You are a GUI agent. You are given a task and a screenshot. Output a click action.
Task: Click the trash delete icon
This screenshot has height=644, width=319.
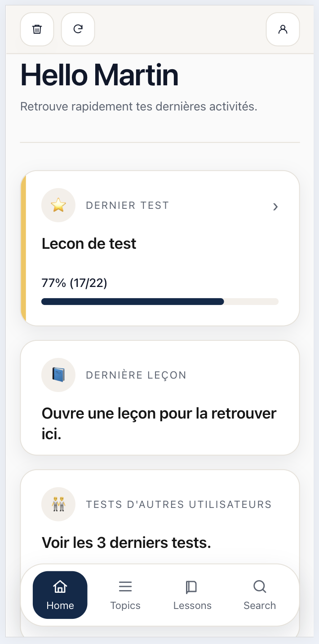pyautogui.click(x=37, y=29)
